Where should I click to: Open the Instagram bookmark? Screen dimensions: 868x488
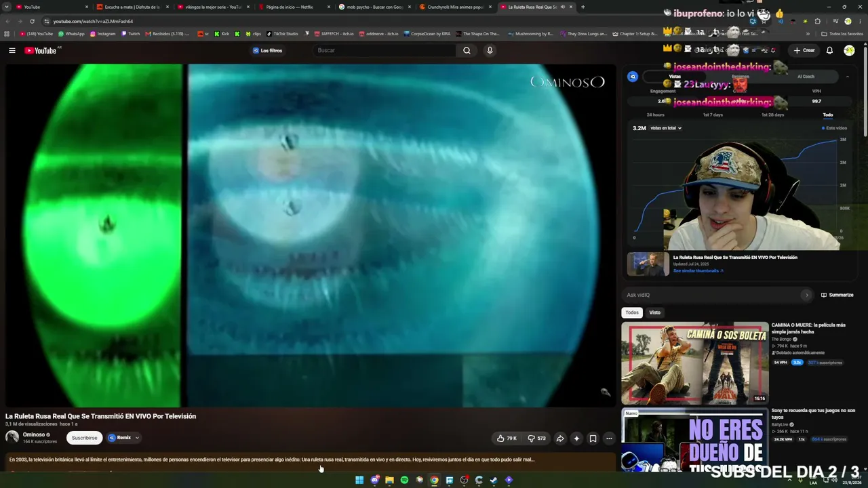click(x=102, y=34)
